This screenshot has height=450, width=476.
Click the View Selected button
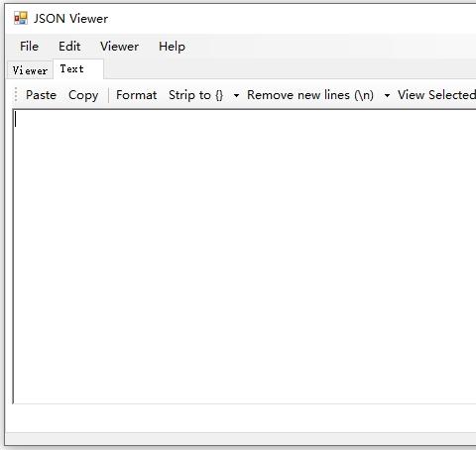[x=436, y=95]
